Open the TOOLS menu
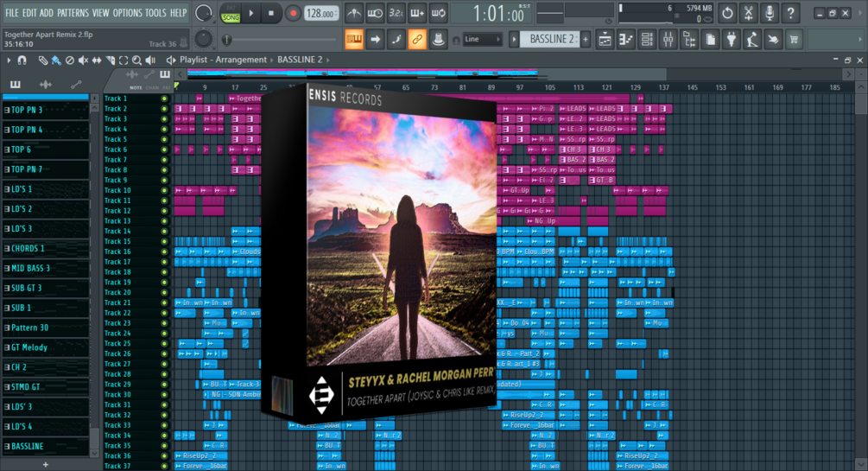Screen dimensions: 868x471 [x=155, y=13]
